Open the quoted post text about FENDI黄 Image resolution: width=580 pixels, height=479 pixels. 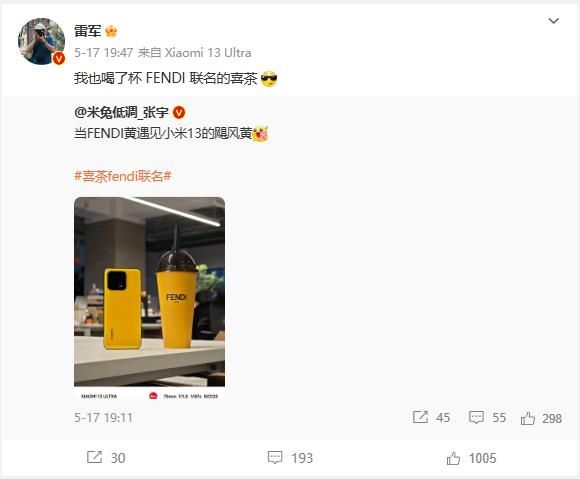(x=171, y=133)
